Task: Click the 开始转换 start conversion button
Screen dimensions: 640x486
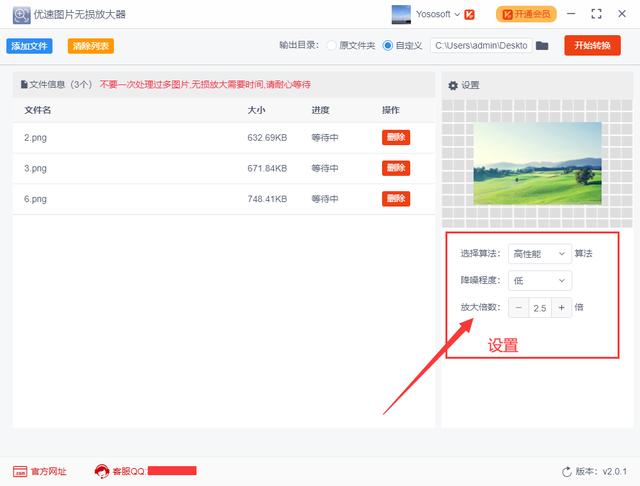Action: [592, 45]
